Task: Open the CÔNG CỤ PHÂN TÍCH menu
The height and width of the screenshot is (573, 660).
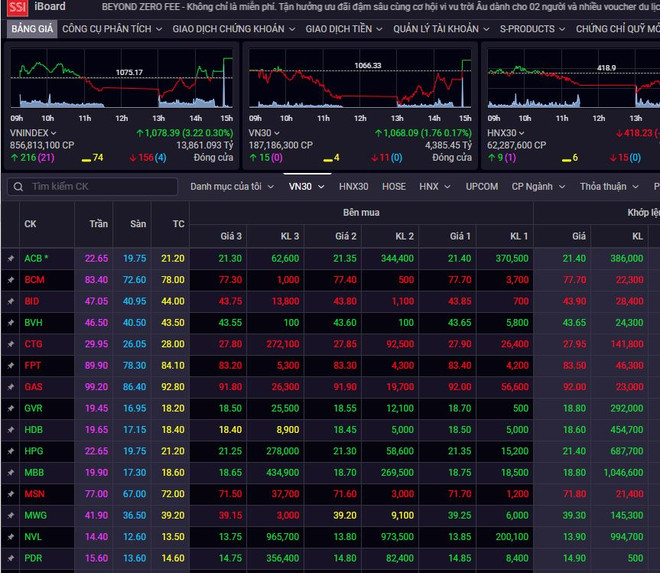Action: pos(112,29)
